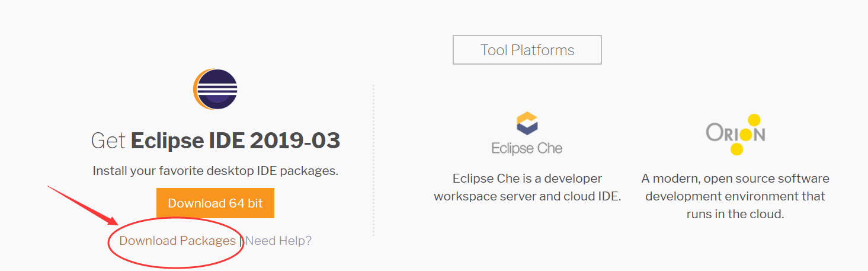Open the Orion logo

coord(735,134)
